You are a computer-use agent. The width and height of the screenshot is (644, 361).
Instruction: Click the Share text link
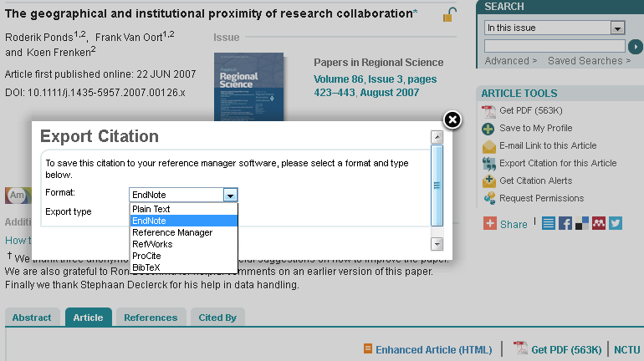coord(514,225)
